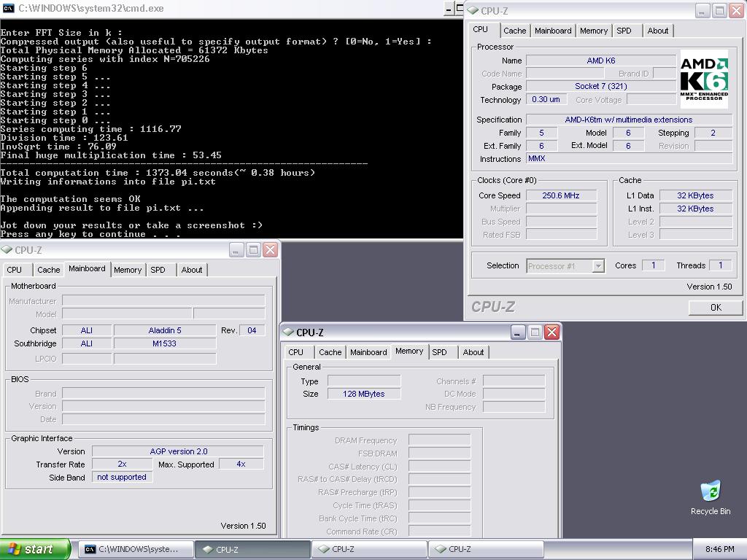
Task: Open Cache tab in Mainboard CPU-Z window
Action: click(49, 270)
